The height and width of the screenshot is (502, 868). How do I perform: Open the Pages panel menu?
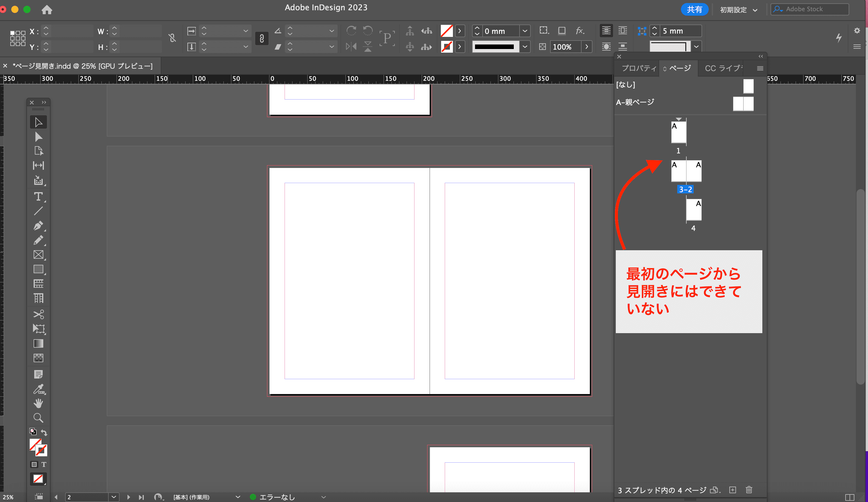760,68
